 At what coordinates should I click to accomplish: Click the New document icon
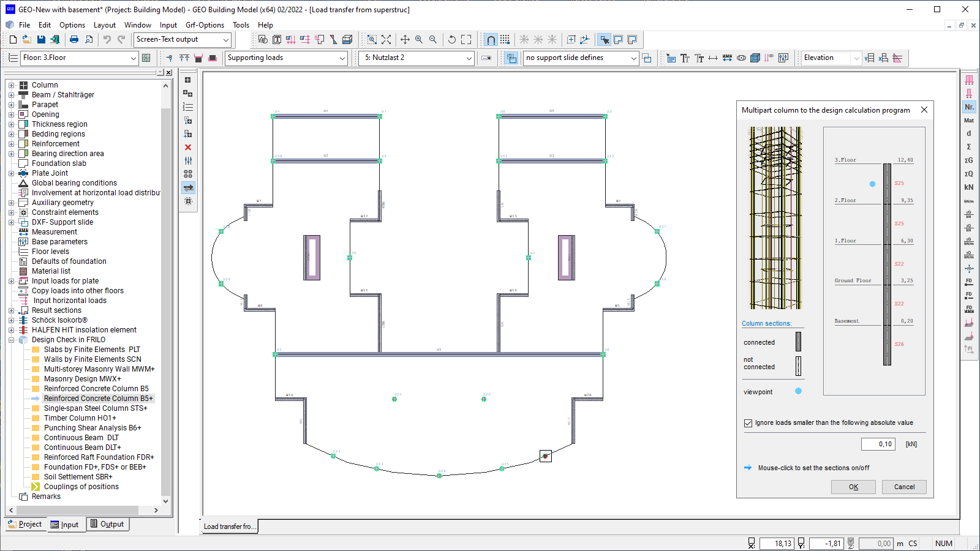[13, 39]
